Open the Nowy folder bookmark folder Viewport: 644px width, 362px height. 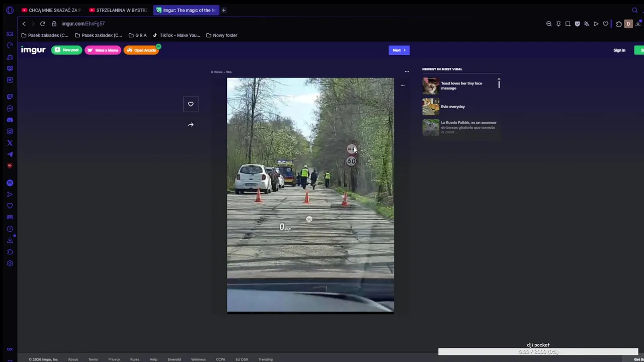click(221, 35)
